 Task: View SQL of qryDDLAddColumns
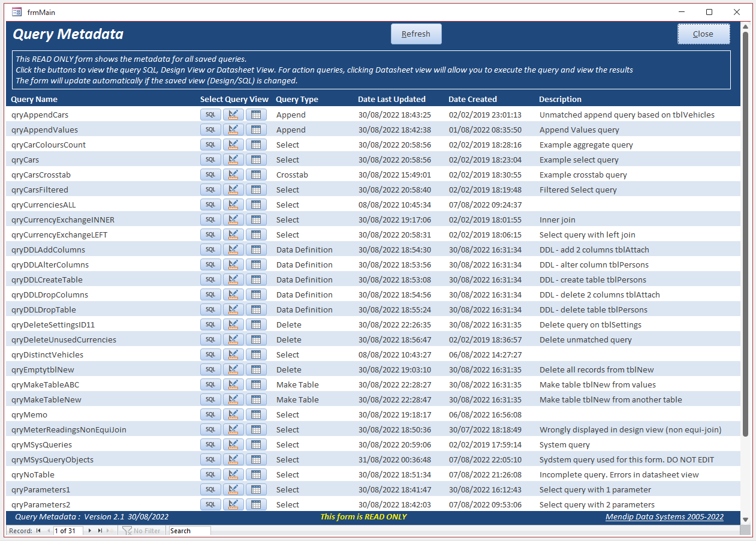(x=210, y=250)
